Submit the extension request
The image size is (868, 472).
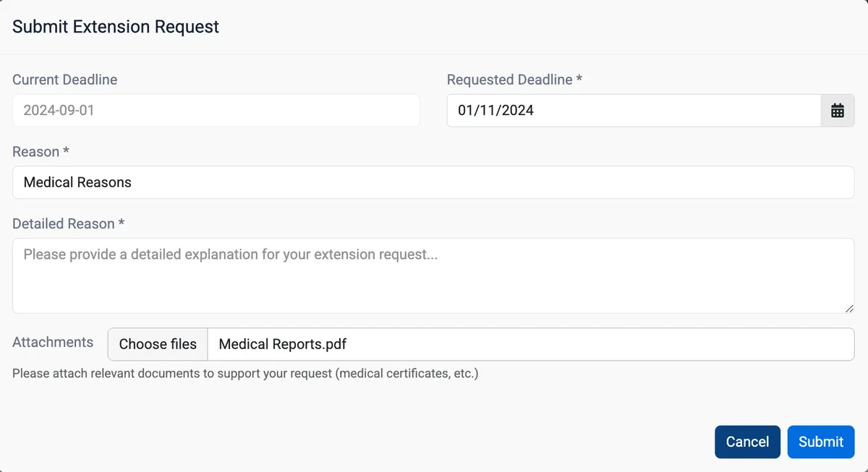(821, 442)
